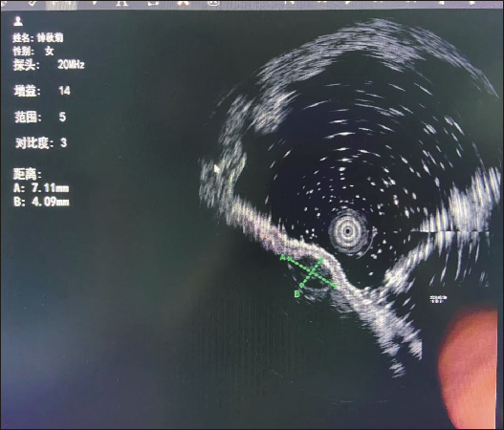Change the range value 5

click(x=63, y=117)
